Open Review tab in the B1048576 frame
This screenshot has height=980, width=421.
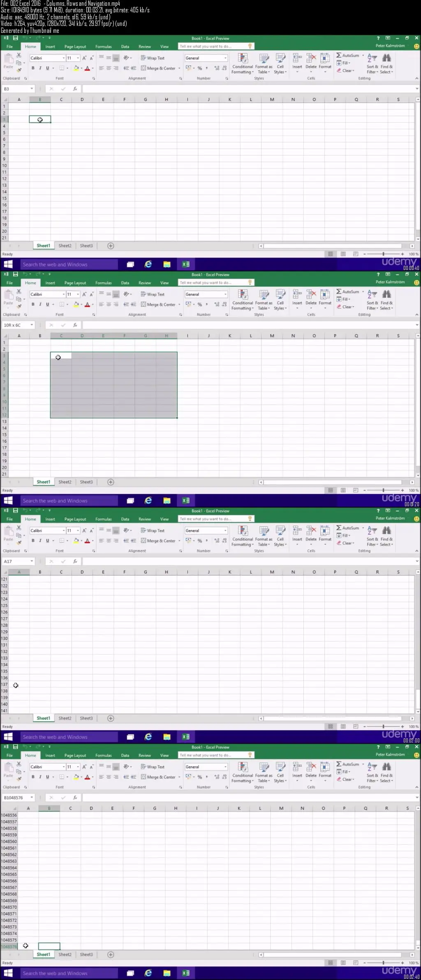tap(145, 755)
